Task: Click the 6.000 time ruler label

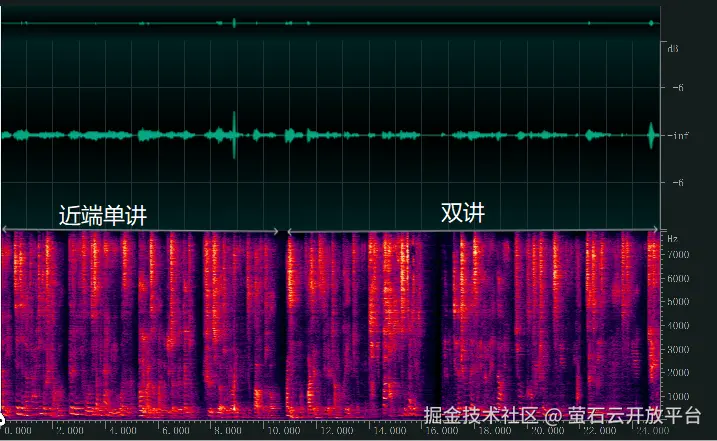Action: 176,431
